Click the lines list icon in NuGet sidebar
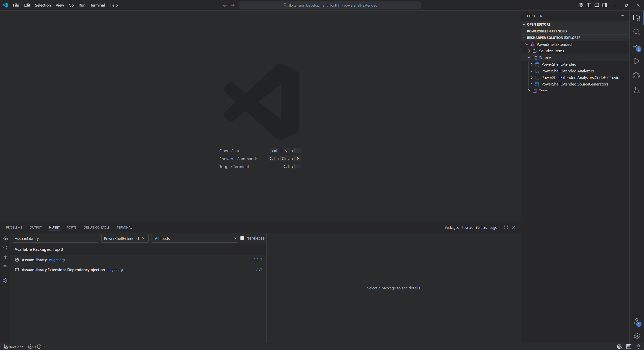Image resolution: width=644 pixels, height=350 pixels. 5,267
